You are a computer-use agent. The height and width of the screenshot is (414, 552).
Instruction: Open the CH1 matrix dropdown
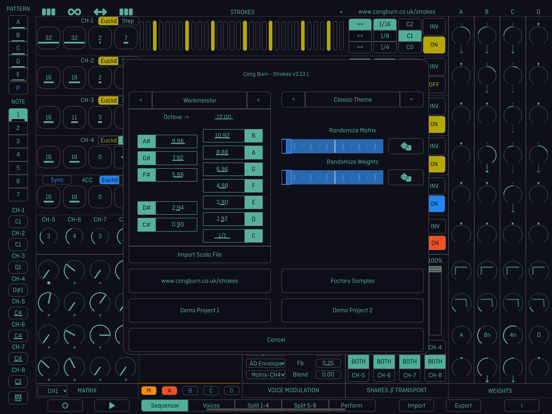52,391
